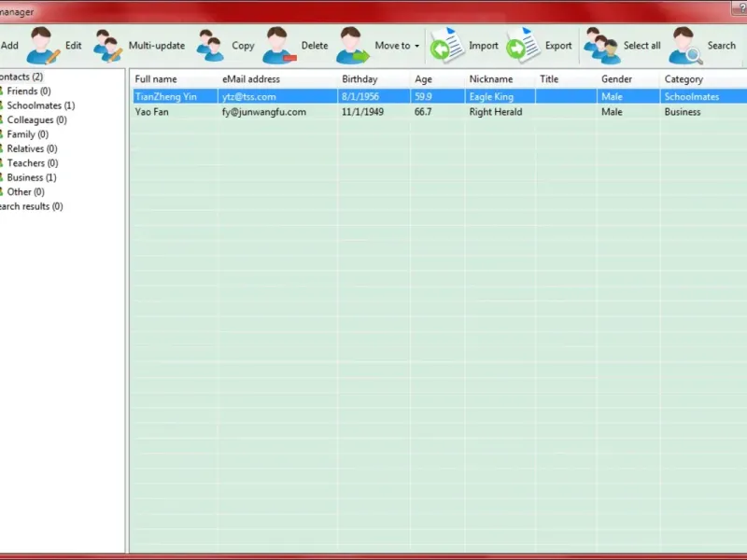
Task: Click the Export toolbar label
Action: pos(558,46)
